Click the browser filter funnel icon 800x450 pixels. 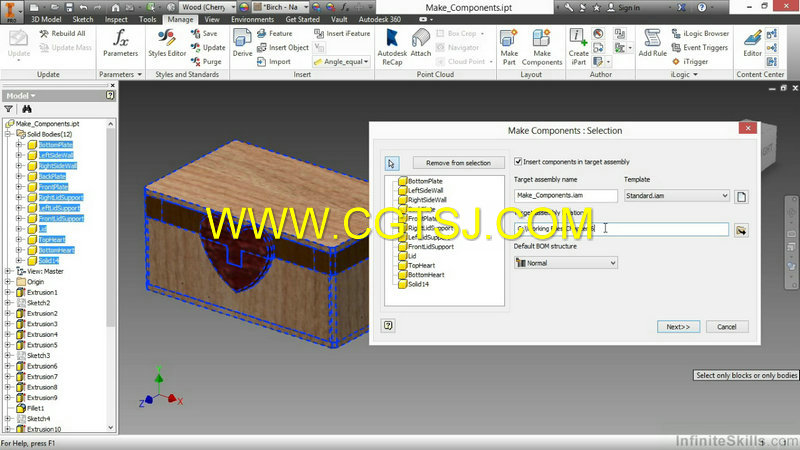point(9,109)
